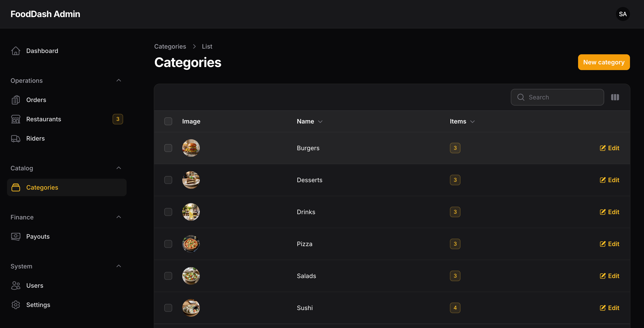
Task: Click the Categories breadcrumb link
Action: (x=170, y=46)
